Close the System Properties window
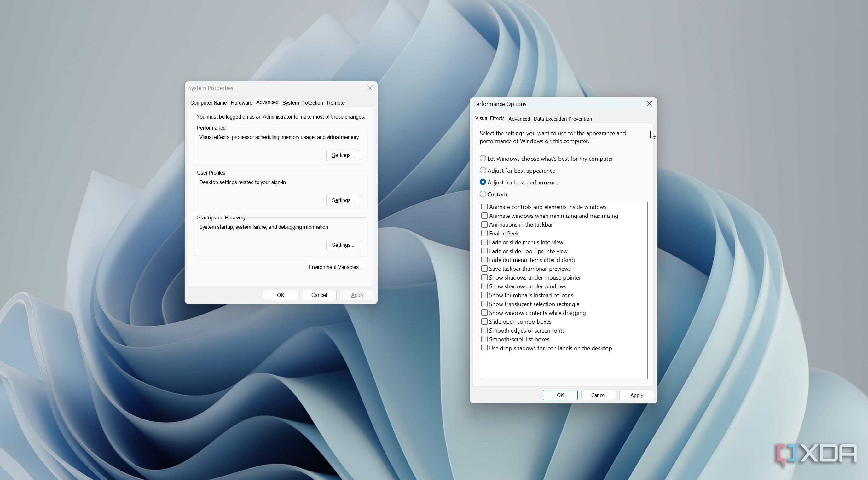The height and width of the screenshot is (480, 868). coord(370,88)
